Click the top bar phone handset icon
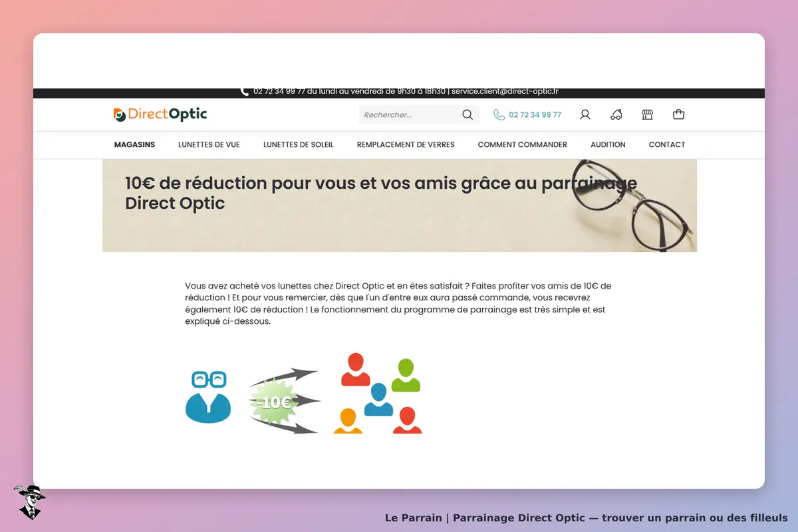This screenshot has height=532, width=798. pyautogui.click(x=245, y=92)
